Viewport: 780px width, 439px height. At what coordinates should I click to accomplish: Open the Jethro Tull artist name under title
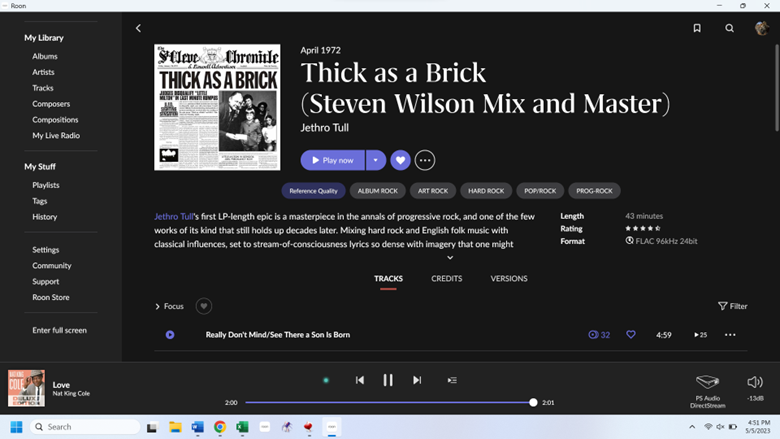coord(324,128)
